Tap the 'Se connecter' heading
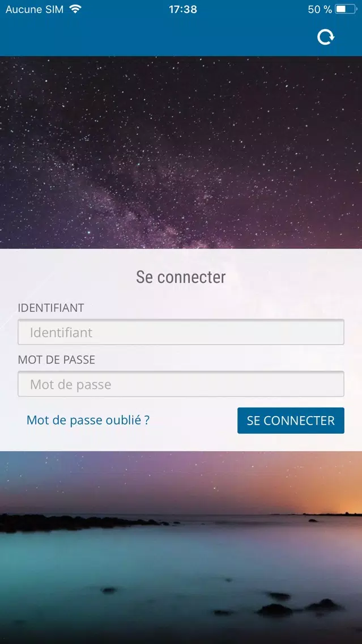Image resolution: width=362 pixels, height=644 pixels. tap(181, 277)
